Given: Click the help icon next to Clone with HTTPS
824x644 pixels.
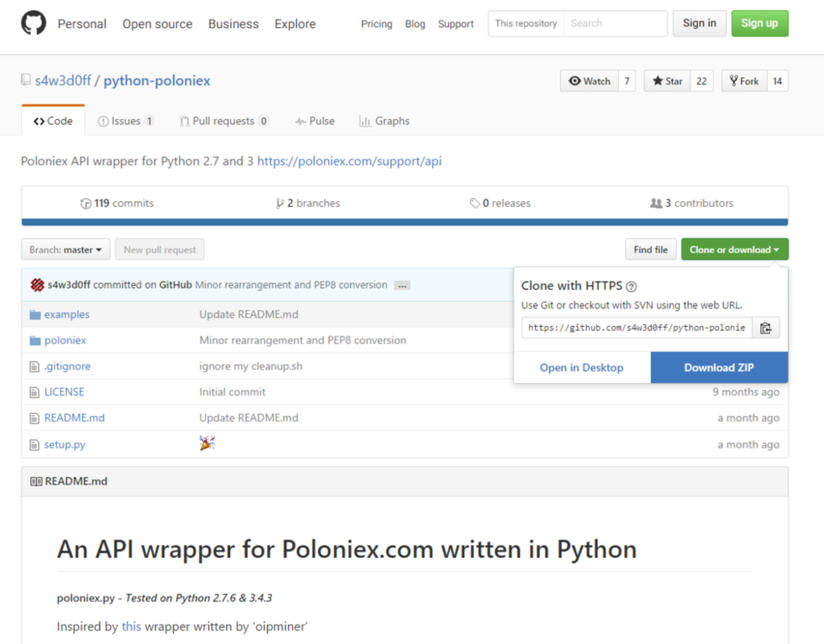Looking at the screenshot, I should 633,287.
